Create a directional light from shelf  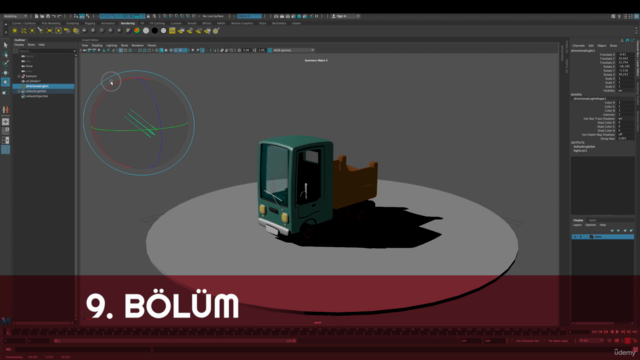coord(23,31)
